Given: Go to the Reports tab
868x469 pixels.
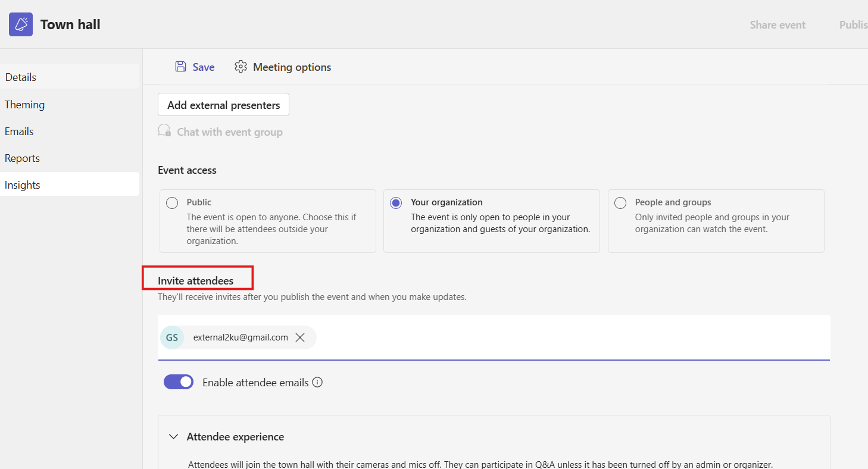Looking at the screenshot, I should [x=22, y=158].
